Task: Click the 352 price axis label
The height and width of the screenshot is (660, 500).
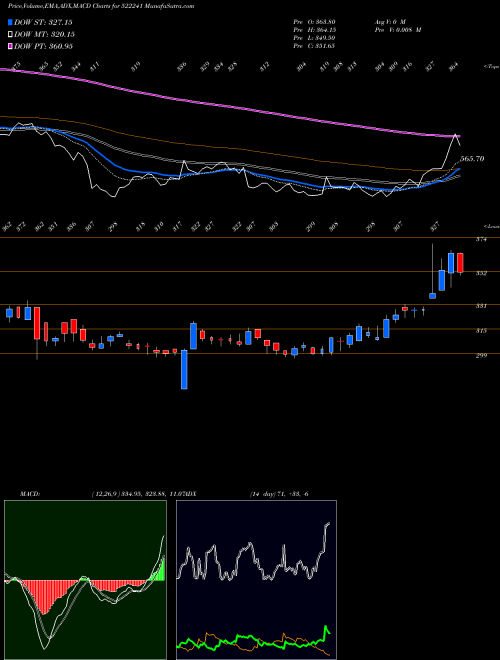Action: [x=481, y=273]
